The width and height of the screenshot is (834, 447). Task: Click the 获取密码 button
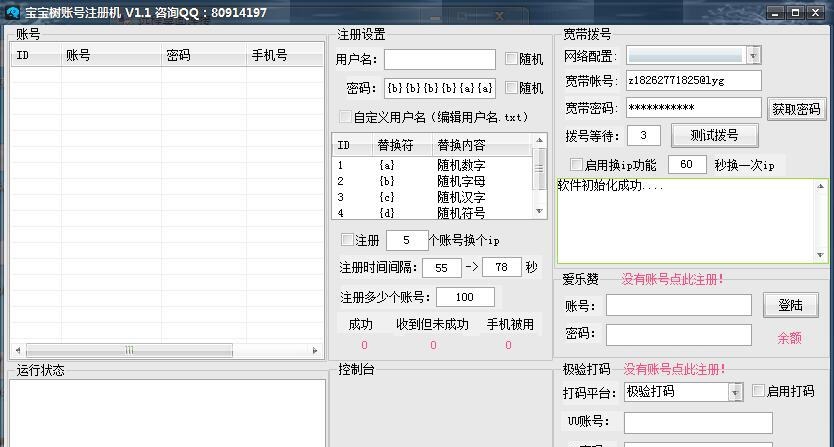point(796,109)
